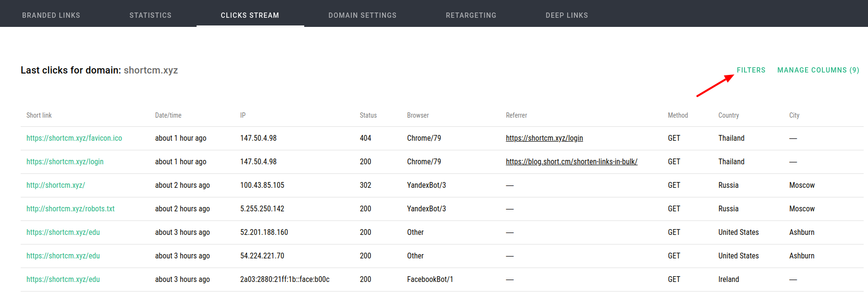Open the edu short link in the FacebookBot/1 row
Viewport: 868px width, 293px height.
pos(63,280)
